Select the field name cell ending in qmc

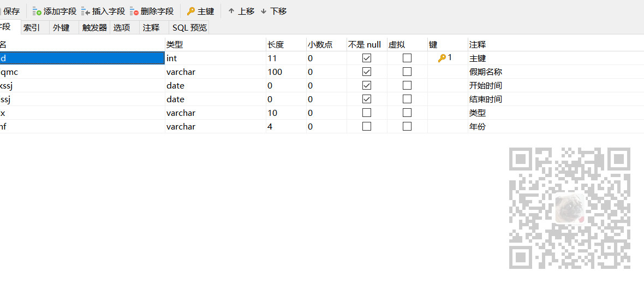(x=82, y=72)
